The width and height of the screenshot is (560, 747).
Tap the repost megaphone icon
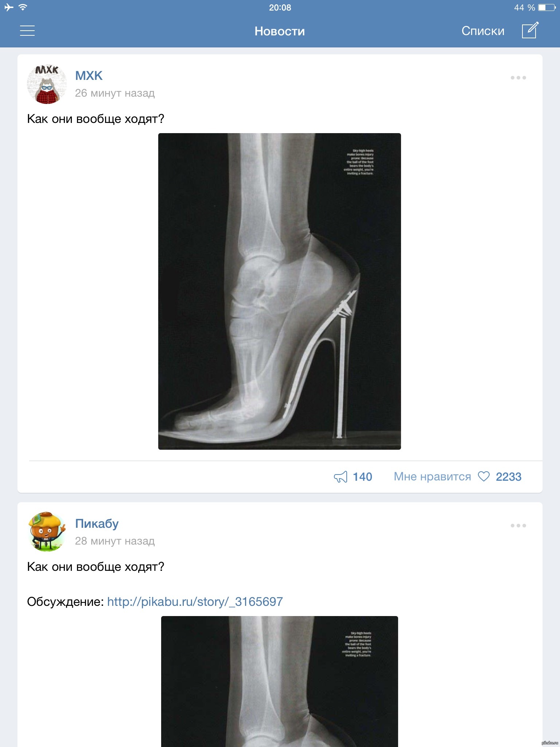341,477
